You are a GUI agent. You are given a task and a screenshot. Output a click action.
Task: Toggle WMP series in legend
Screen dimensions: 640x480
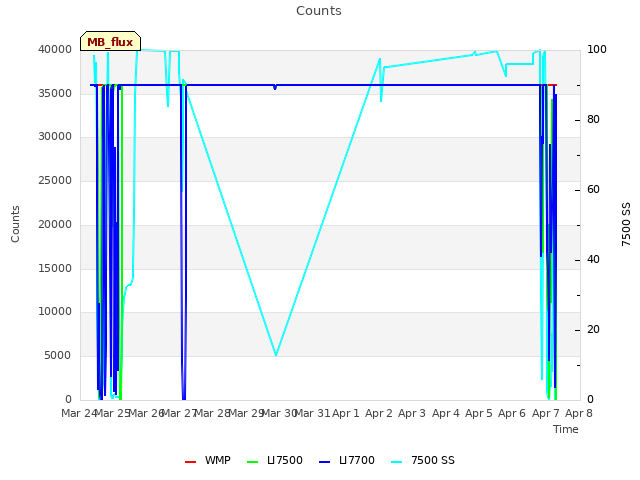(x=207, y=460)
